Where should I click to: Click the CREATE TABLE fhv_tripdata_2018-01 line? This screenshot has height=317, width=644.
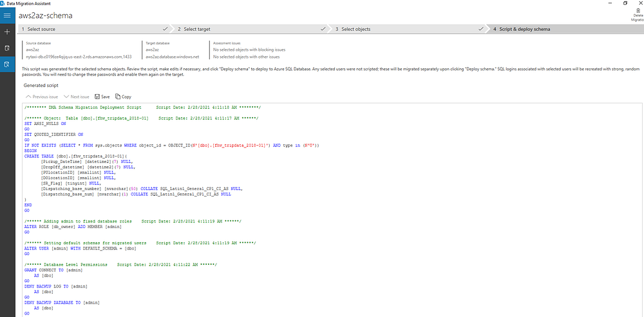76,156
